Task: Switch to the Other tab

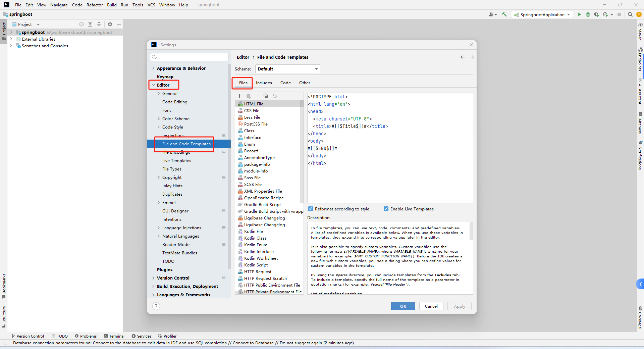Action: 305,83
